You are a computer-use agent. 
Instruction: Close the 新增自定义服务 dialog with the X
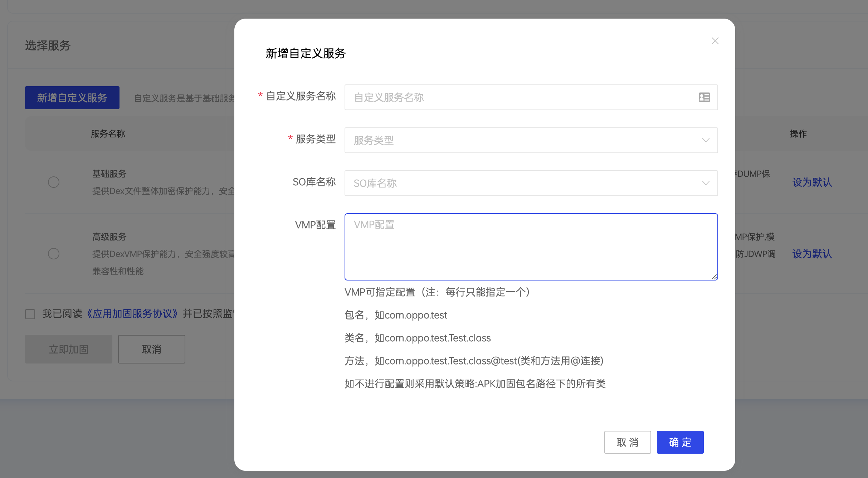(x=715, y=41)
